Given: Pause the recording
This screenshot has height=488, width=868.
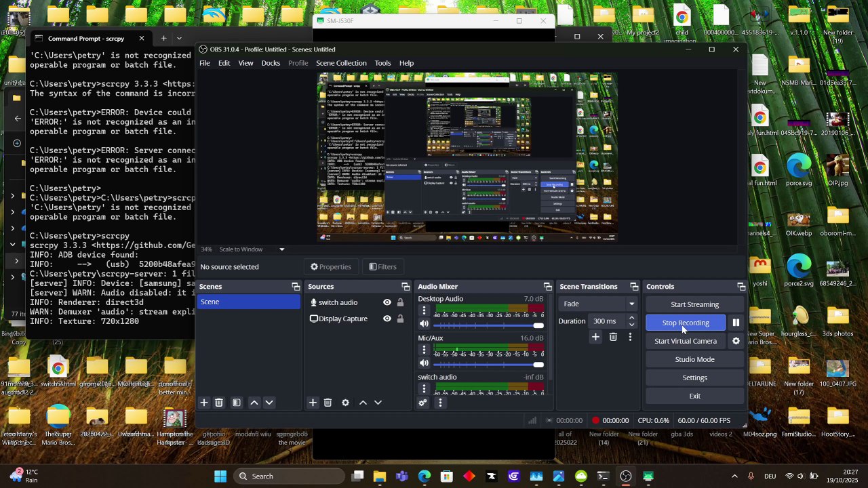Looking at the screenshot, I should pyautogui.click(x=736, y=323).
